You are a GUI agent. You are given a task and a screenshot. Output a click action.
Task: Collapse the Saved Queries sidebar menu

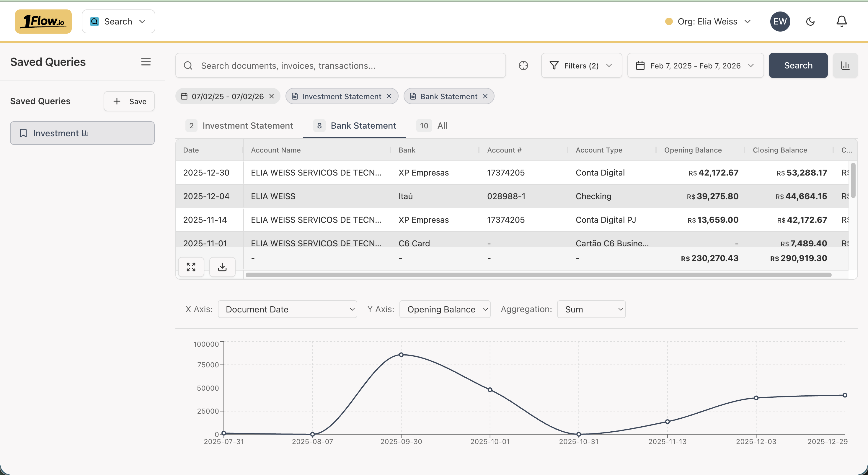point(146,62)
